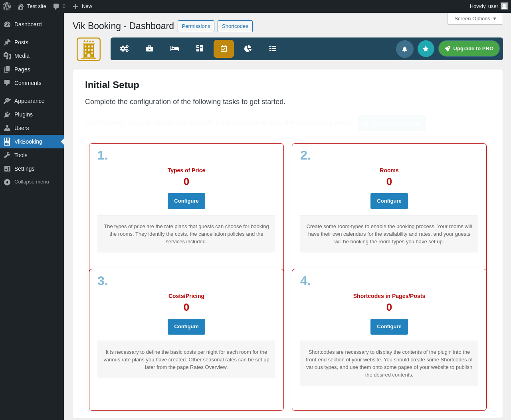Click the Types of Price label
The height and width of the screenshot is (420, 511).
pos(186,170)
